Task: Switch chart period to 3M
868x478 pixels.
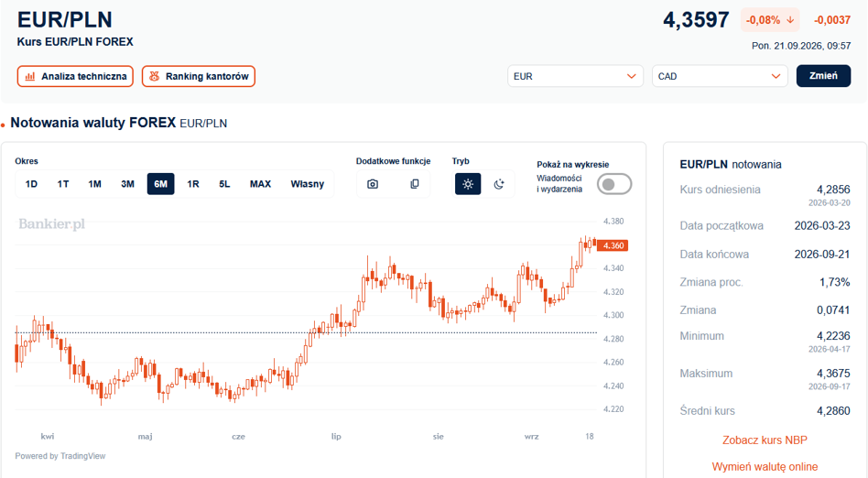Action: point(127,184)
